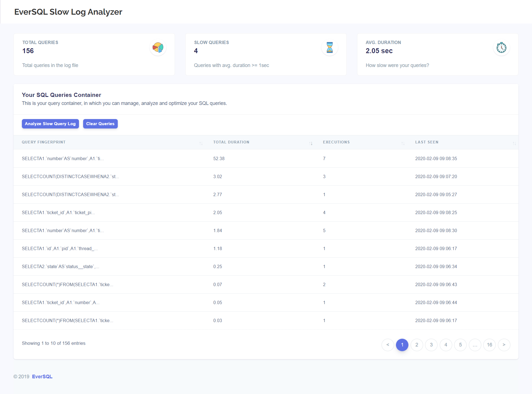The height and width of the screenshot is (394, 532).
Task: Select page 5 in pagination
Action: coord(460,345)
